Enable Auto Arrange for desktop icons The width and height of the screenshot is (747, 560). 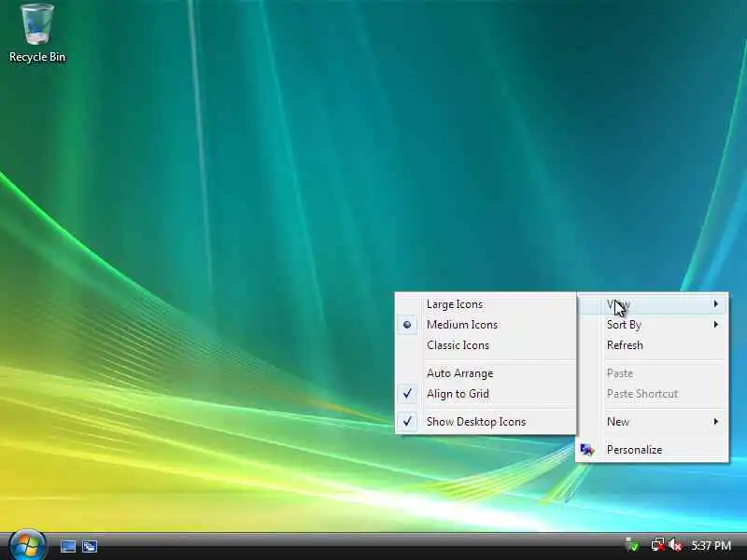coord(486,373)
